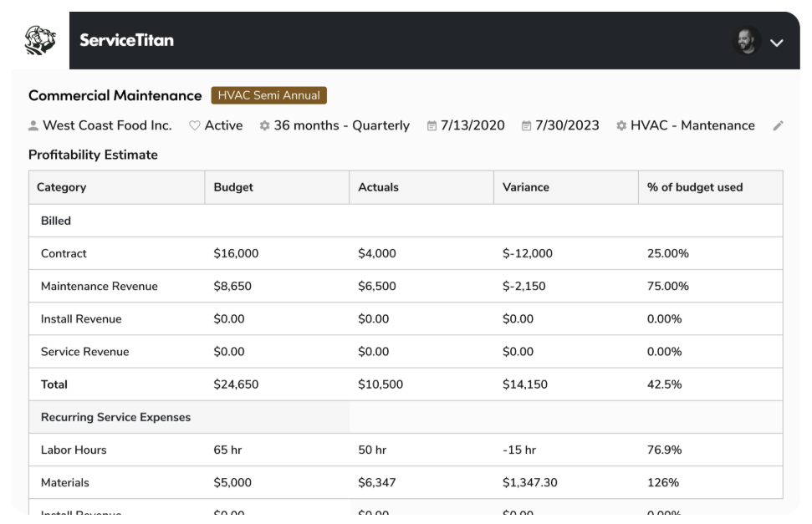Click the Total budget $24,650

[x=236, y=384]
